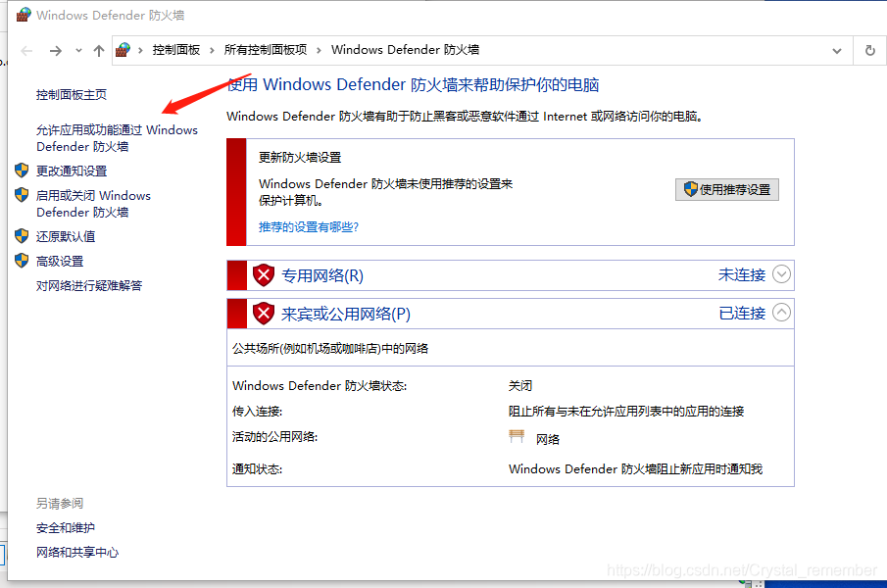The height and width of the screenshot is (588, 887).
Task: Click 更新防火墙设置 title text
Action: click(x=300, y=157)
